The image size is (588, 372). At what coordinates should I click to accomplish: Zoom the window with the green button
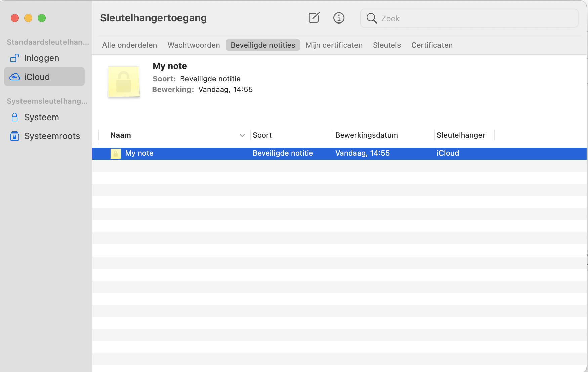42,18
